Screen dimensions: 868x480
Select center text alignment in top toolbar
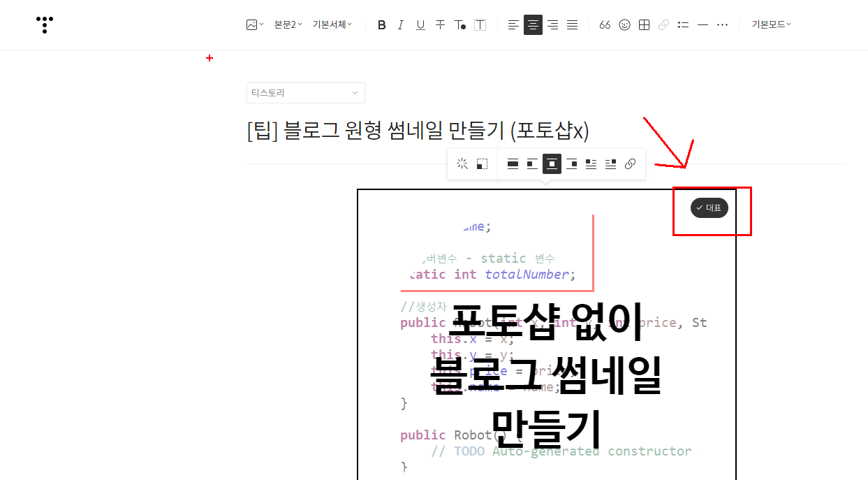[x=533, y=25]
